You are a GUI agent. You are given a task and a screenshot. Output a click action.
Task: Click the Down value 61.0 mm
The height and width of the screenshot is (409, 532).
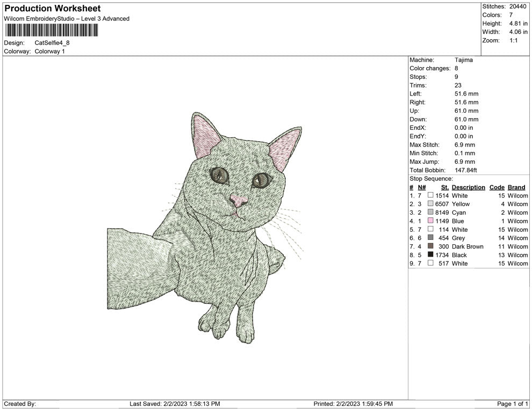pyautogui.click(x=466, y=119)
